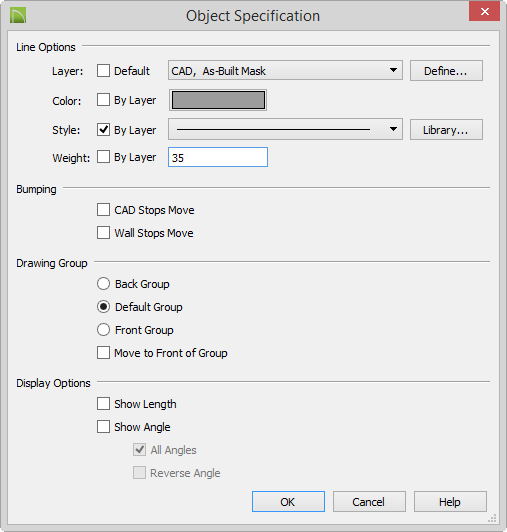Click the Define... button

point(446,71)
